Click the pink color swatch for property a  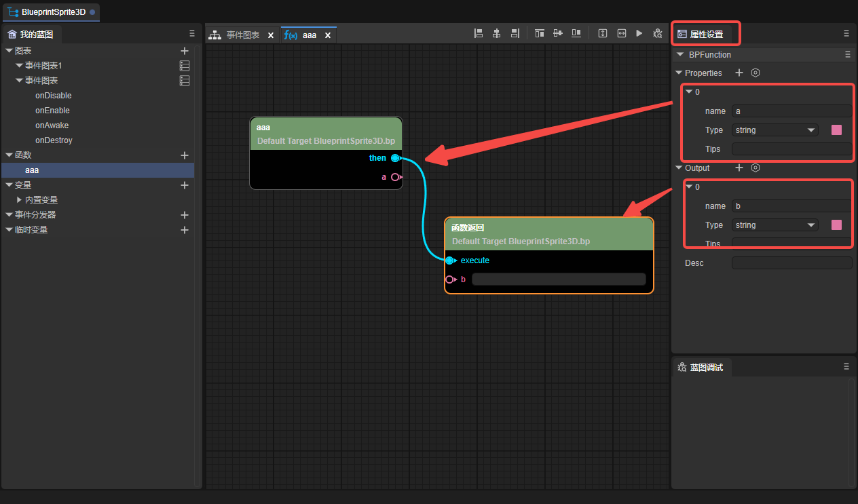pos(836,130)
